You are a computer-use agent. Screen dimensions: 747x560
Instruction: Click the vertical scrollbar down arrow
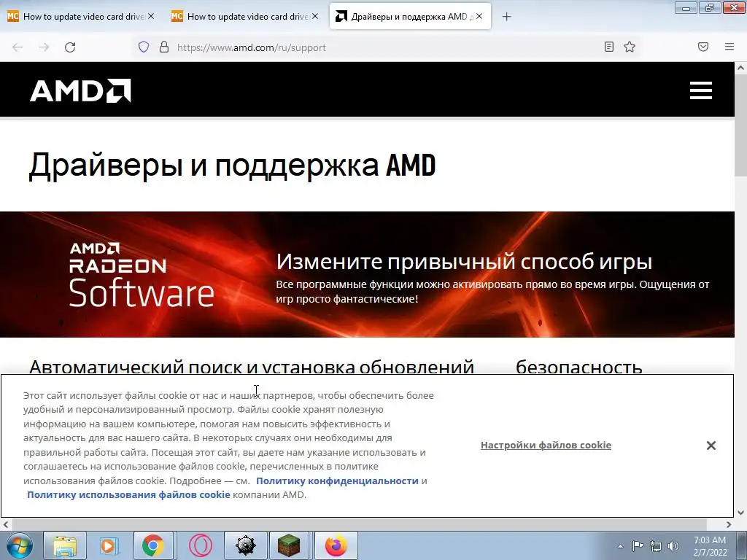[x=741, y=513]
